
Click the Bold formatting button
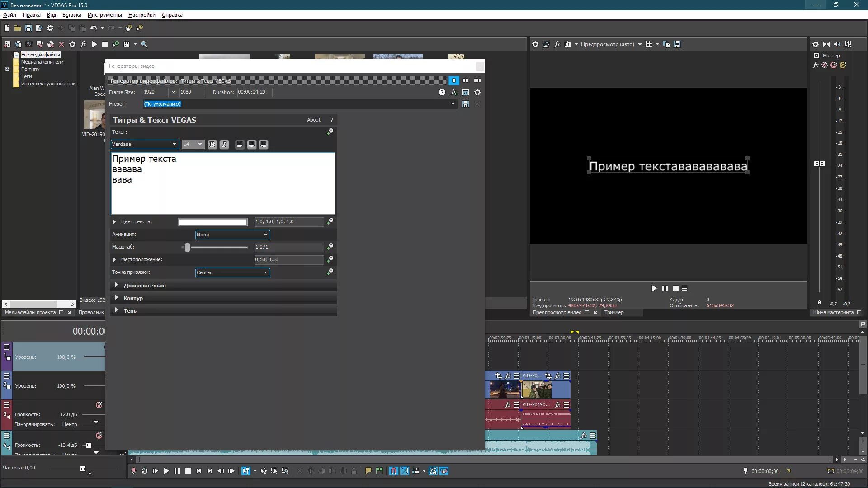tap(212, 145)
